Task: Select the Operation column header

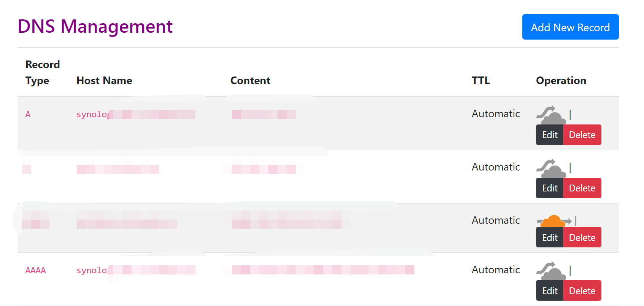Action: click(561, 80)
